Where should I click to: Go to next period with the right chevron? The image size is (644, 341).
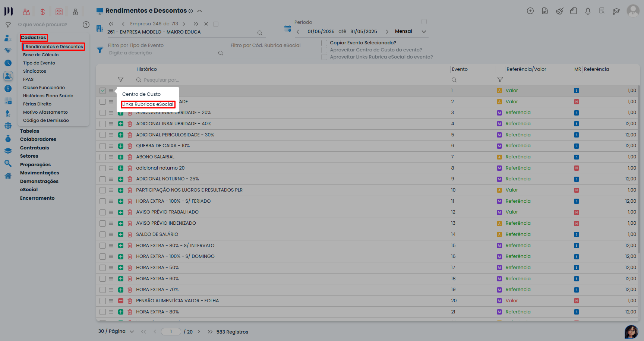pyautogui.click(x=387, y=32)
